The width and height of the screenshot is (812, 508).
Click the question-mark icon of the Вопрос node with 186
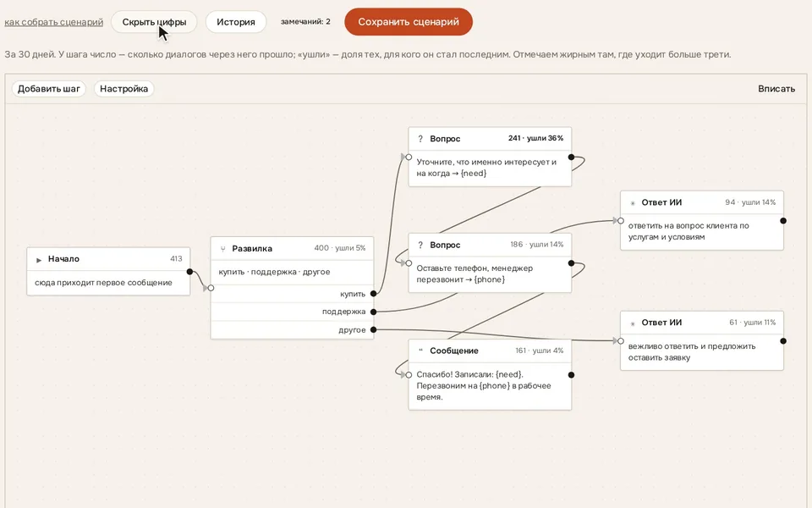pyautogui.click(x=420, y=246)
